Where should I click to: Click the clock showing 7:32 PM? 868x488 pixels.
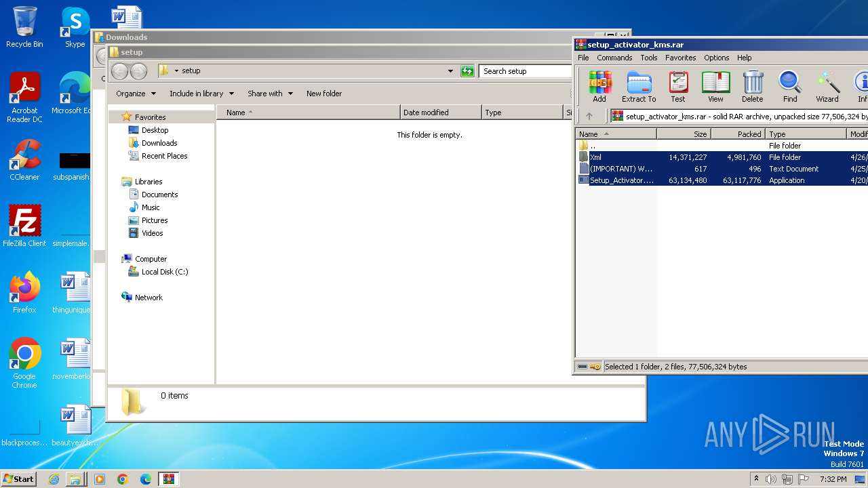click(833, 479)
